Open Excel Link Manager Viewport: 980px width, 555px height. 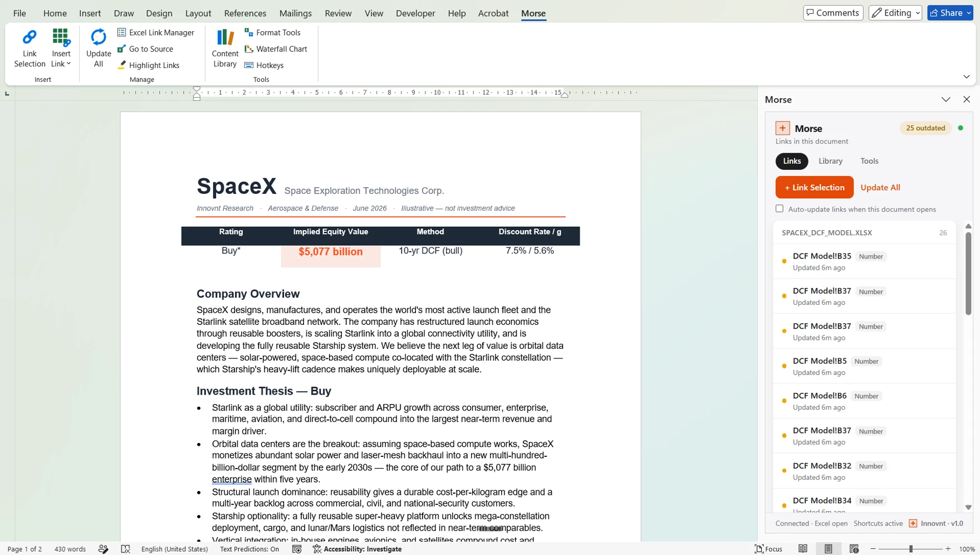click(156, 32)
